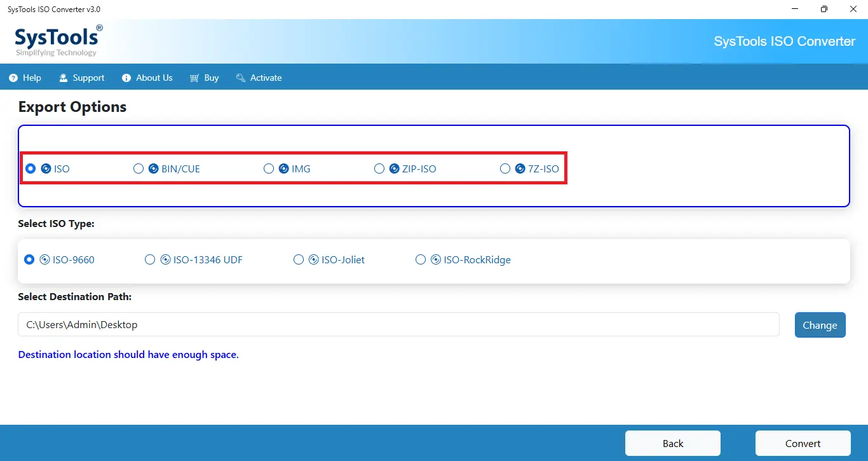
Task: Click the "SysTools ISO Converter v3.0" title text
Action: 54,10
